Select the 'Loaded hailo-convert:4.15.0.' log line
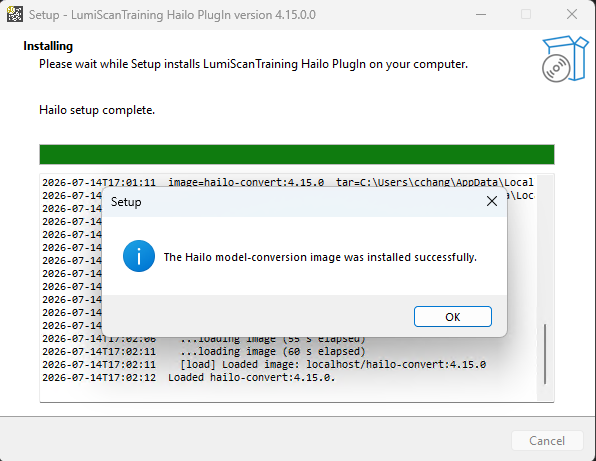The width and height of the screenshot is (596, 461). (189, 378)
